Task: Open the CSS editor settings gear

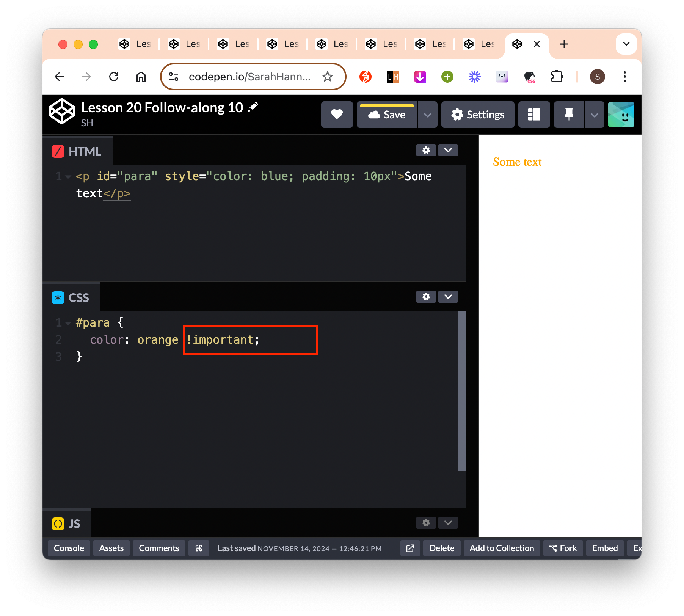Action: [x=426, y=297]
